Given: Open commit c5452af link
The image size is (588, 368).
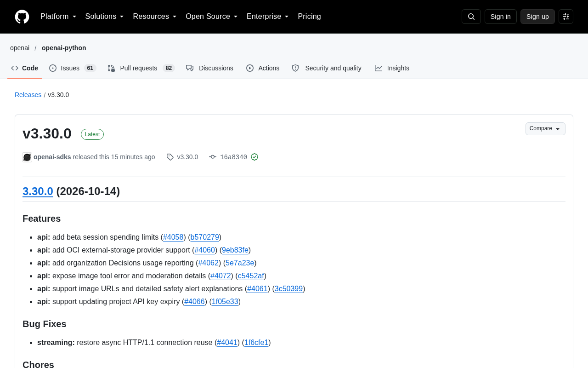Looking at the screenshot, I should pyautogui.click(x=251, y=276).
